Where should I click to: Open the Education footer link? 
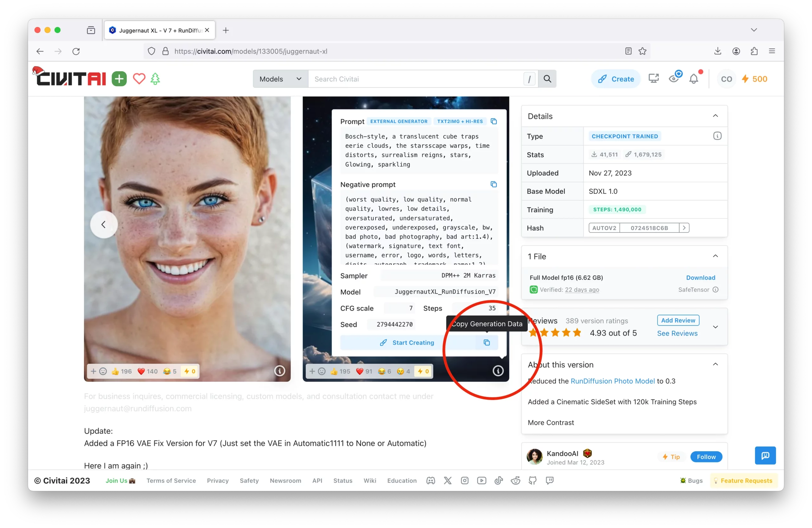coord(402,480)
